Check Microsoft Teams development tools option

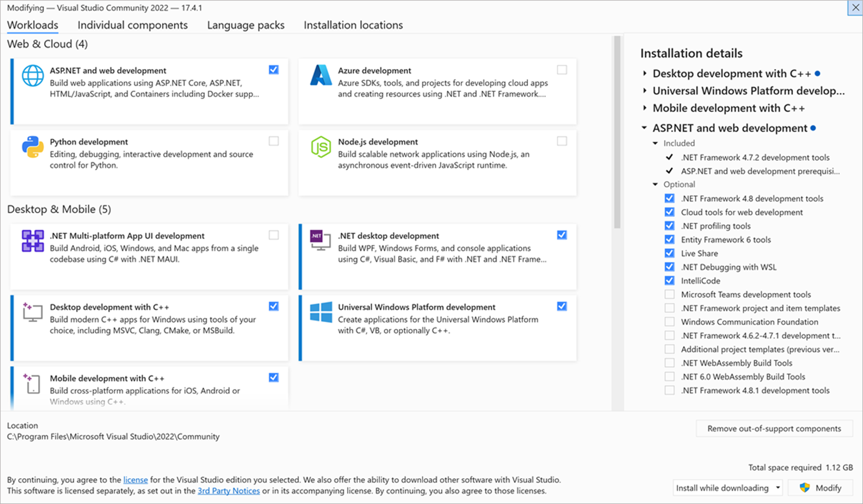[x=669, y=294]
